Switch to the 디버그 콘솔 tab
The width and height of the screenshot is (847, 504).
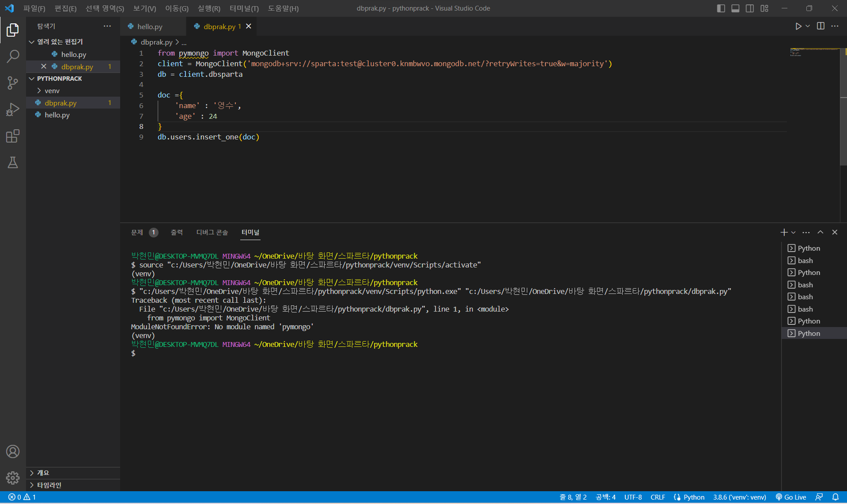point(212,232)
